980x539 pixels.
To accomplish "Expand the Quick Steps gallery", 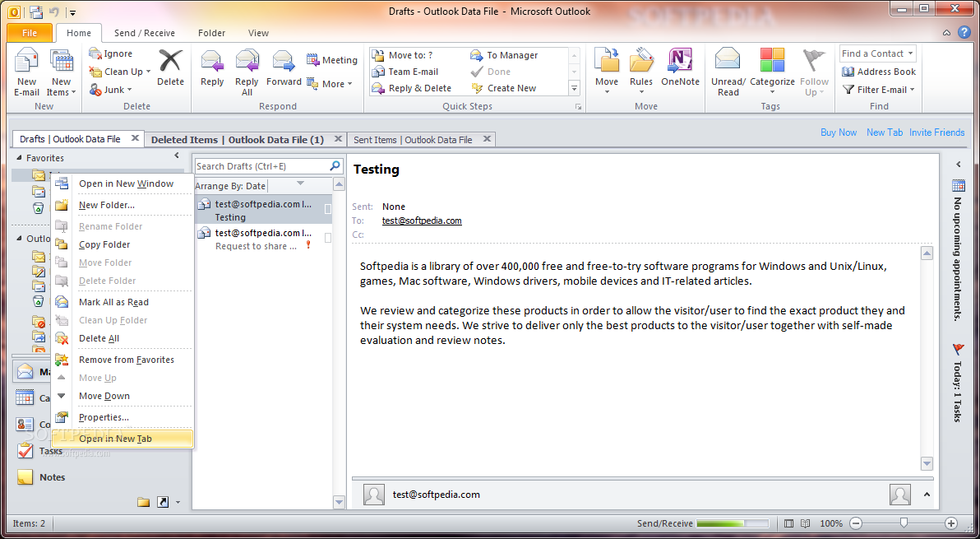I will click(x=574, y=89).
